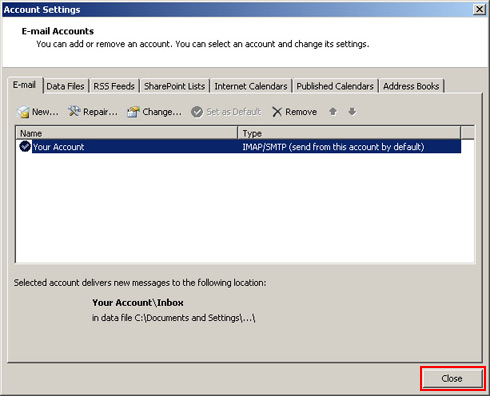The width and height of the screenshot is (490, 396).
Task: Close the Account Settings window with X
Action: [479, 9]
